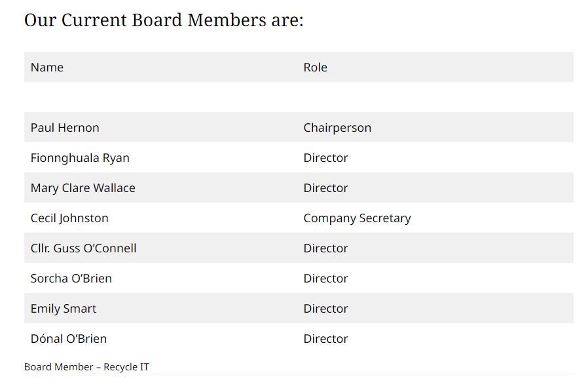Select the Paul Hernon name cell
The height and width of the screenshot is (390, 588).
65,128
